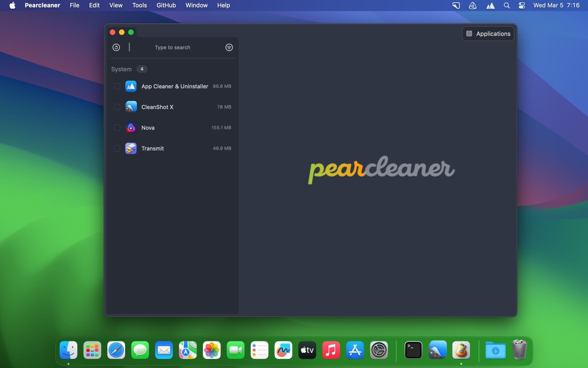Tick the CleanShot X checkbox
588x368 pixels.
pos(117,107)
